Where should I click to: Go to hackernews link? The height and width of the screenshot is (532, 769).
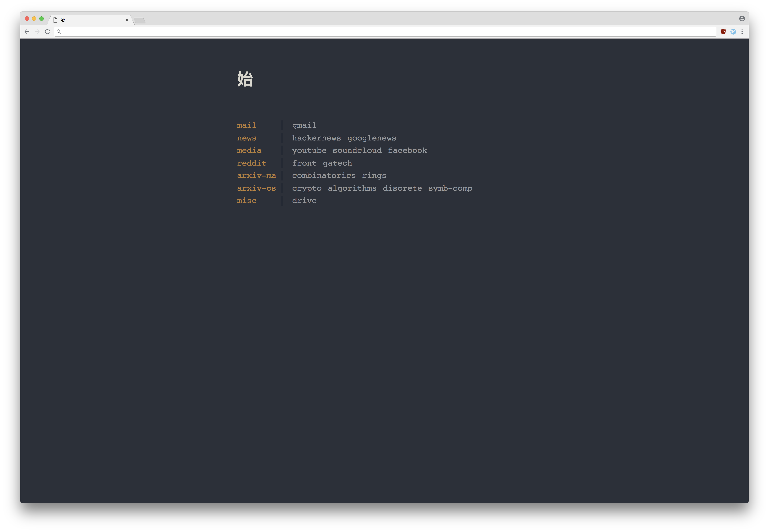[316, 138]
